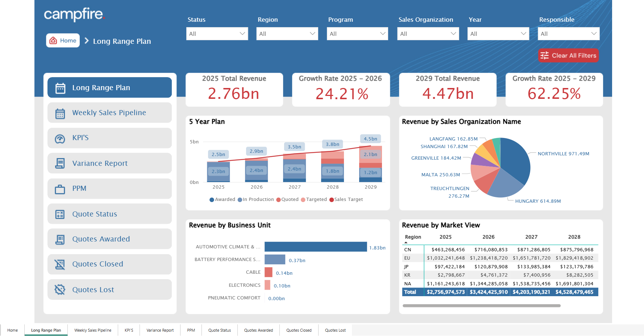Click the gauge icon next to KPI'S
The image size is (644, 336).
[60, 139]
